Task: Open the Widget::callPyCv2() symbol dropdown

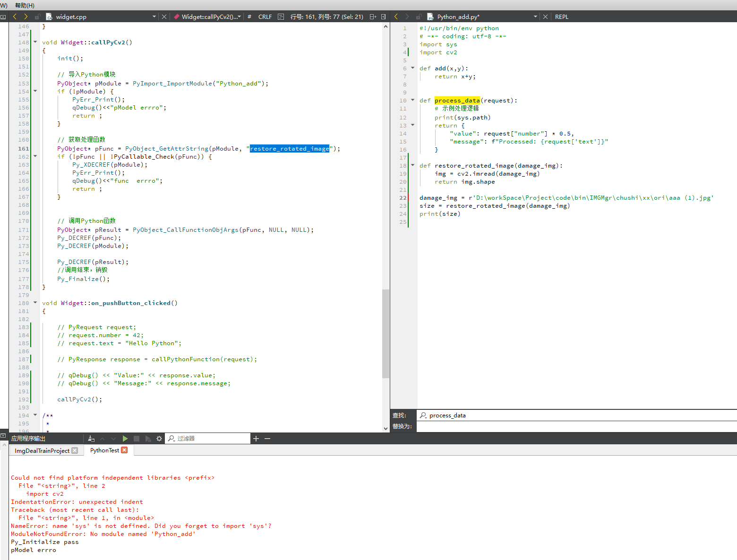Action: pos(207,17)
